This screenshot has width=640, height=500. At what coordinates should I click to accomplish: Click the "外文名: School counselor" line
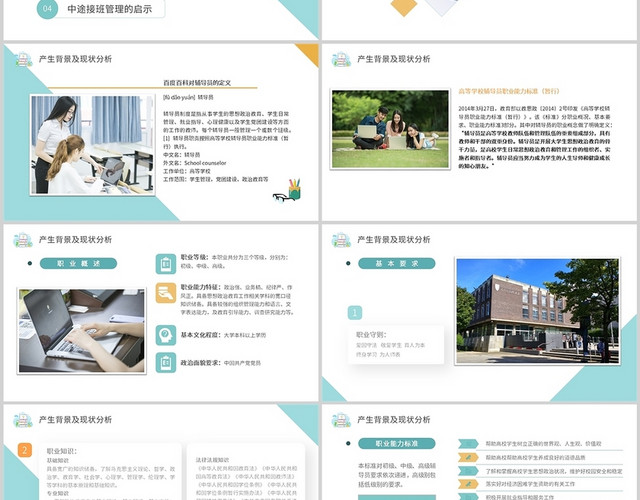tap(195, 163)
